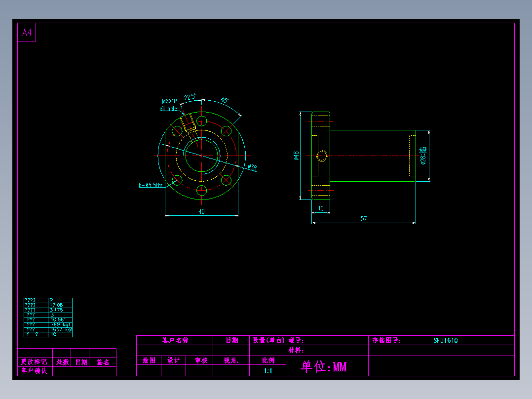532x399 pixels.
Task: Select the 799 kgf value in table
Action: [61, 324]
